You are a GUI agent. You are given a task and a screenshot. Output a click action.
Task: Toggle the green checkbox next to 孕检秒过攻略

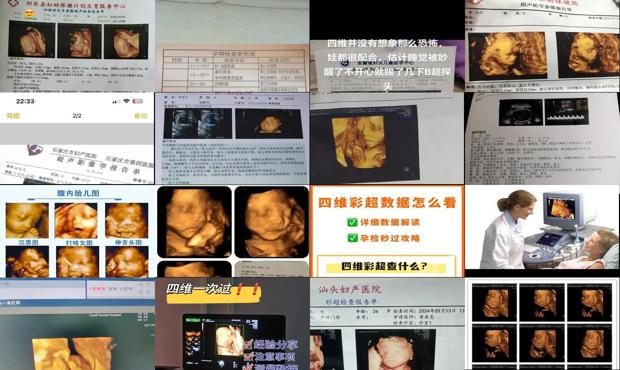click(x=352, y=238)
